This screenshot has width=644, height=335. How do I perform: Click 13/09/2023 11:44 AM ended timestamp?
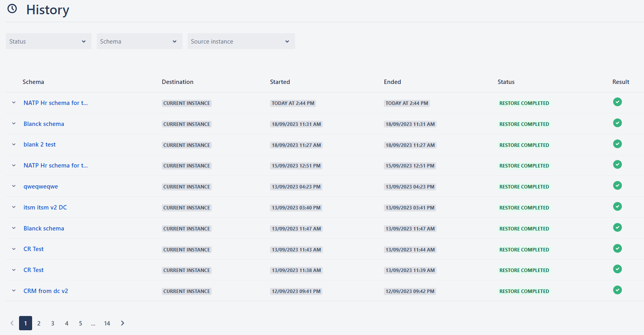point(410,250)
